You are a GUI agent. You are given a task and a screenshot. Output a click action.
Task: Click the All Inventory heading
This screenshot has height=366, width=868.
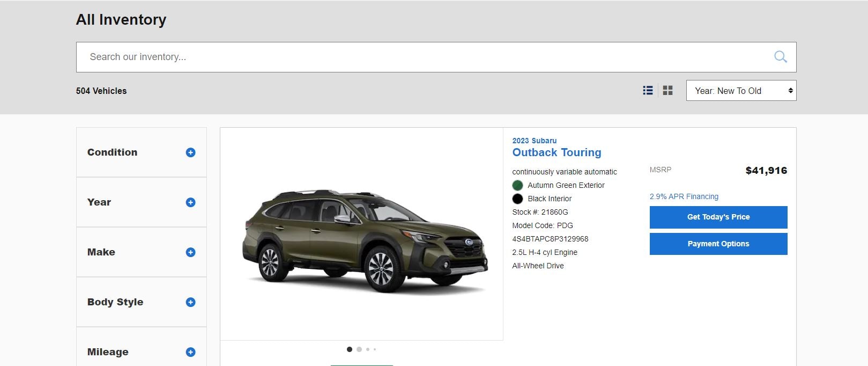coord(121,20)
